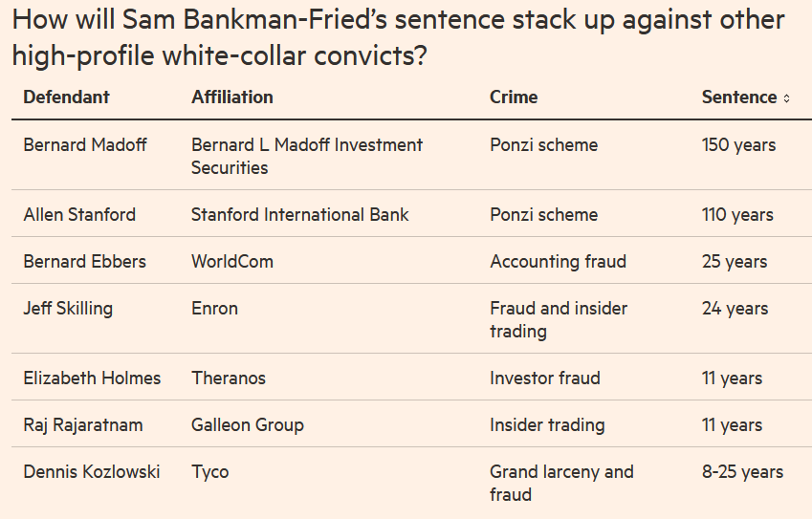This screenshot has width=812, height=519.
Task: Click the Bernard Ebbers name cell
Action: [x=84, y=261]
